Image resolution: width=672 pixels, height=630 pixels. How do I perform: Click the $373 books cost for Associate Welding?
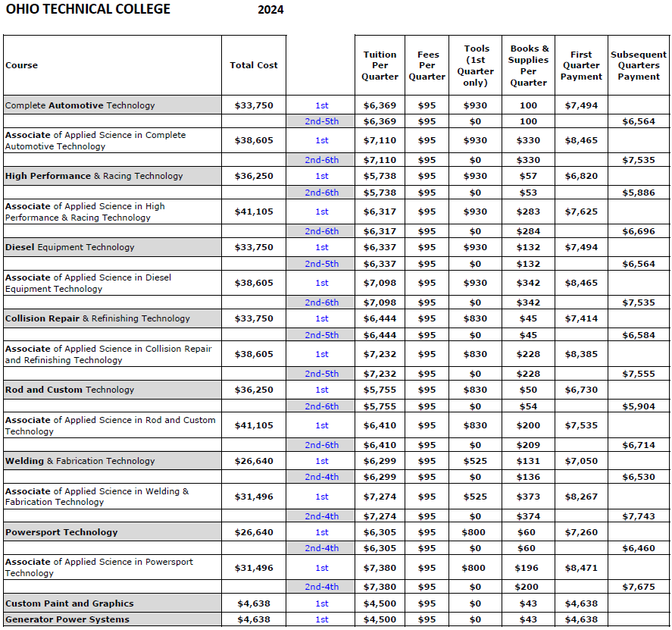(x=528, y=497)
